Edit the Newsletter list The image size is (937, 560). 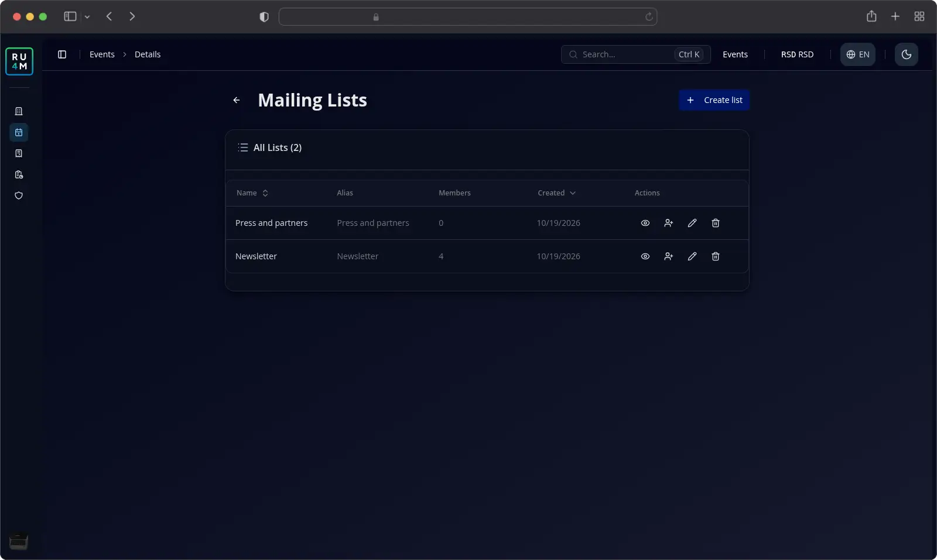coord(692,256)
